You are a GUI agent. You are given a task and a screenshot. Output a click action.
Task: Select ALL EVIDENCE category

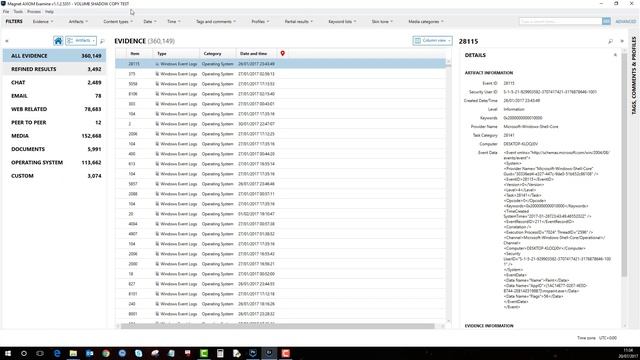[54, 56]
